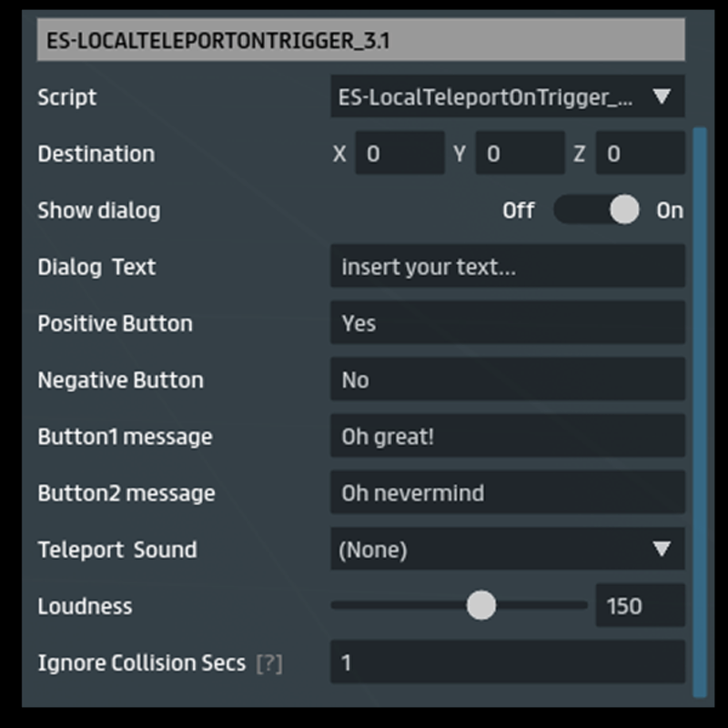Click the blue vertical scrollbar
The image size is (728, 728).
point(699,409)
